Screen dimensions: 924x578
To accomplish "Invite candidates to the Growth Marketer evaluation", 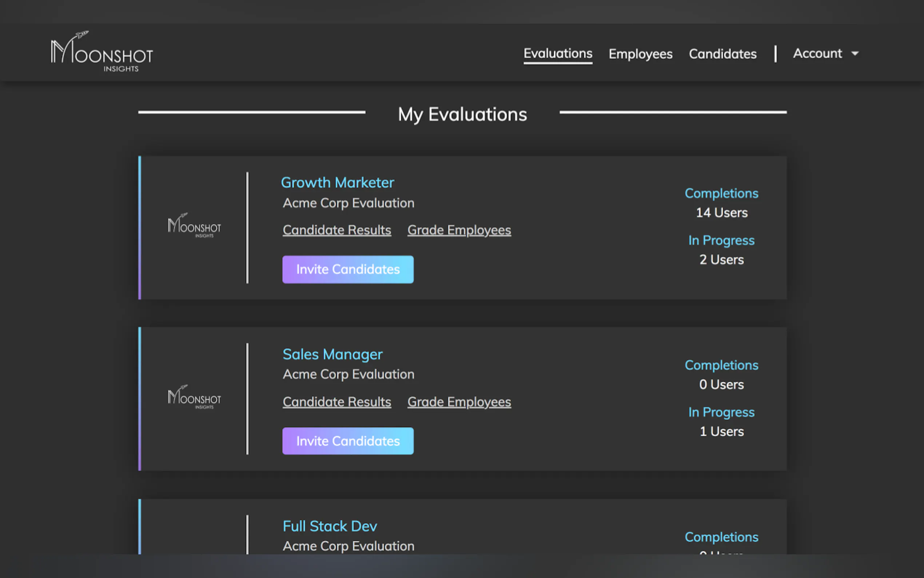I will point(348,269).
